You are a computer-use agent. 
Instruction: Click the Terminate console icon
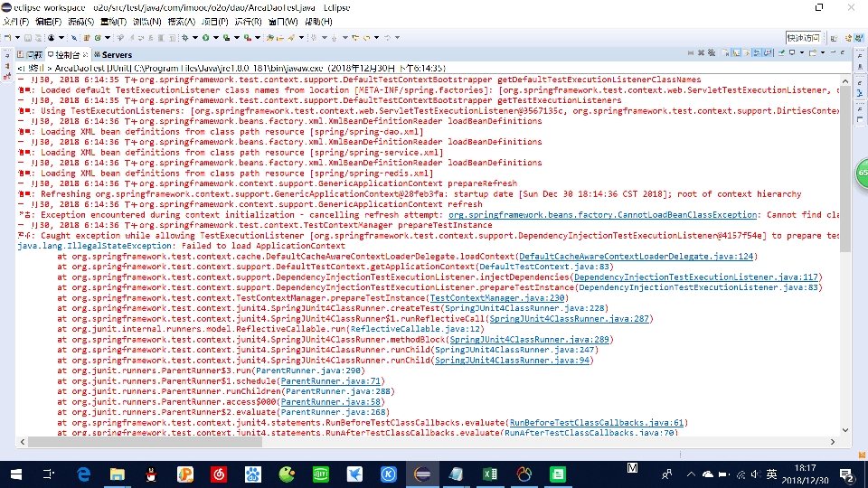click(x=691, y=52)
